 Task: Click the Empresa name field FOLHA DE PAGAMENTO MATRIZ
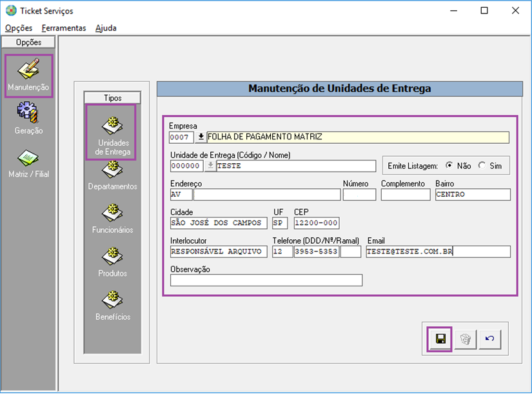pos(358,137)
